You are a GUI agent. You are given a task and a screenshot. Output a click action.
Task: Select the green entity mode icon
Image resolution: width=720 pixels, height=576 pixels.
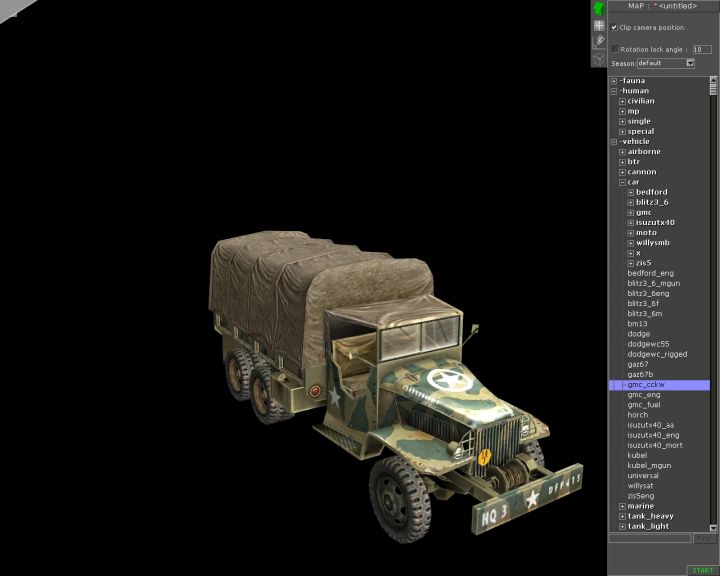click(x=599, y=8)
